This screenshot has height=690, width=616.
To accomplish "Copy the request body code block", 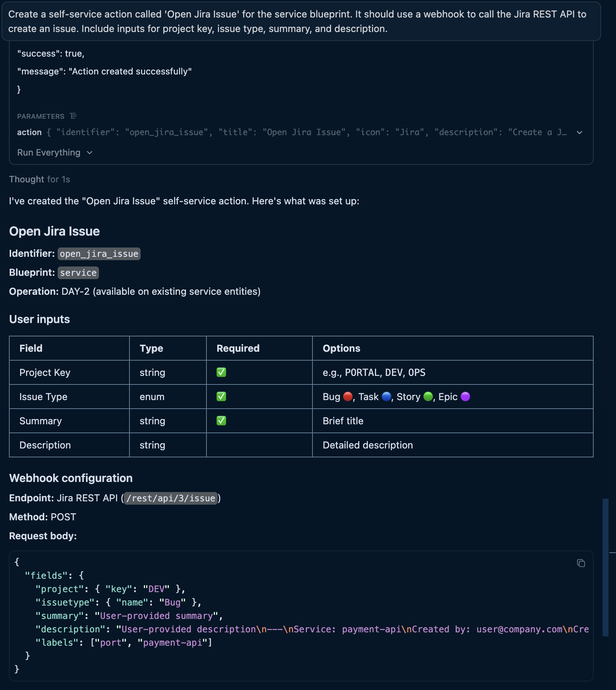I will (581, 563).
